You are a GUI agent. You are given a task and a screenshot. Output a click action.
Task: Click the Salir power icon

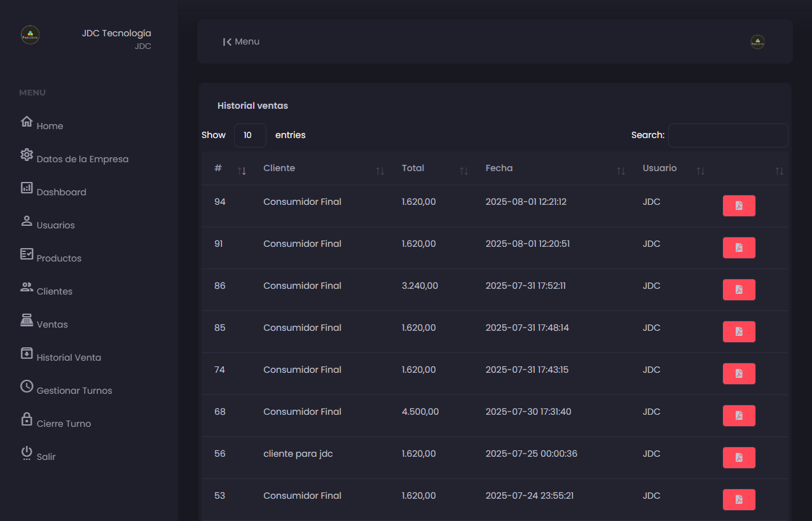pos(27,452)
